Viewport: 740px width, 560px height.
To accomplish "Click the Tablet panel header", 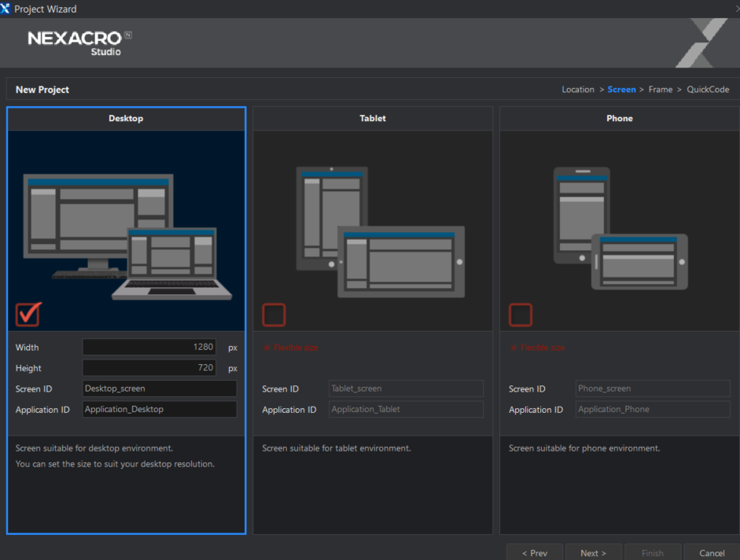I will [x=373, y=119].
